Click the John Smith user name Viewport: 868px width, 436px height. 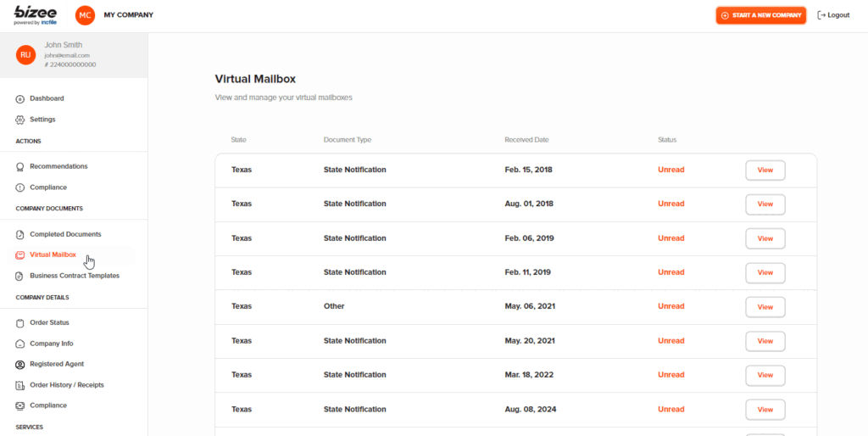tap(64, 45)
